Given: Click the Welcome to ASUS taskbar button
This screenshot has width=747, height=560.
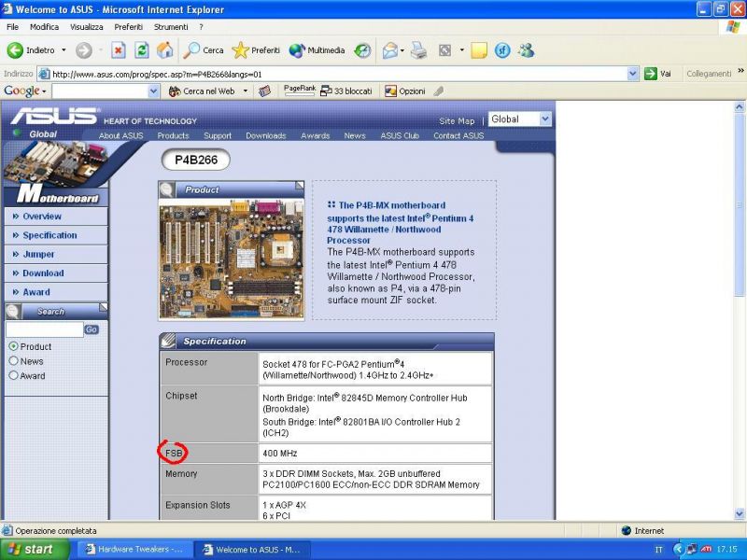Looking at the screenshot, I should click(252, 550).
